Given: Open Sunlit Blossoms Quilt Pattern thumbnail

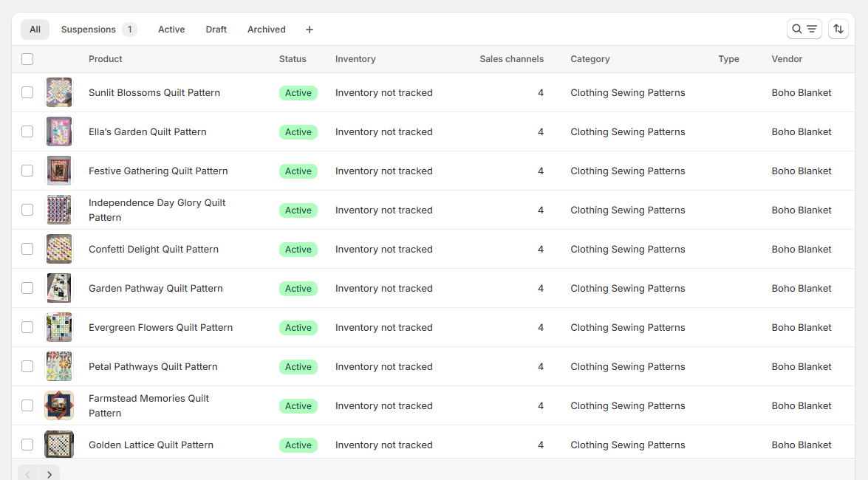Looking at the screenshot, I should tap(59, 93).
